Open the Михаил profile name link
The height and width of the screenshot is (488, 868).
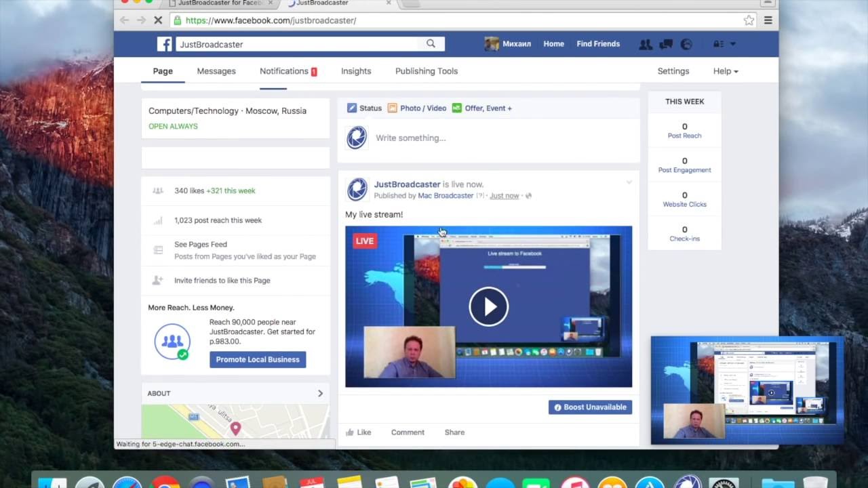[x=517, y=44]
